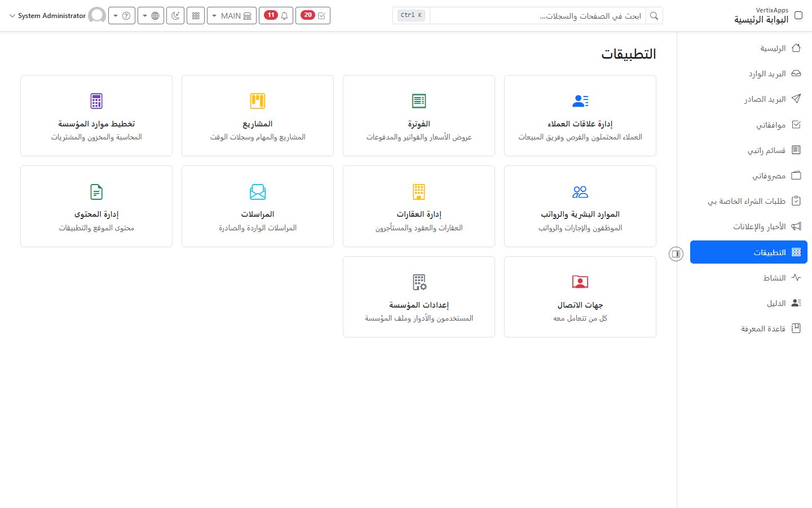Open the MAIN branch selector dropdown
This screenshot has height=508, width=812.
click(232, 16)
